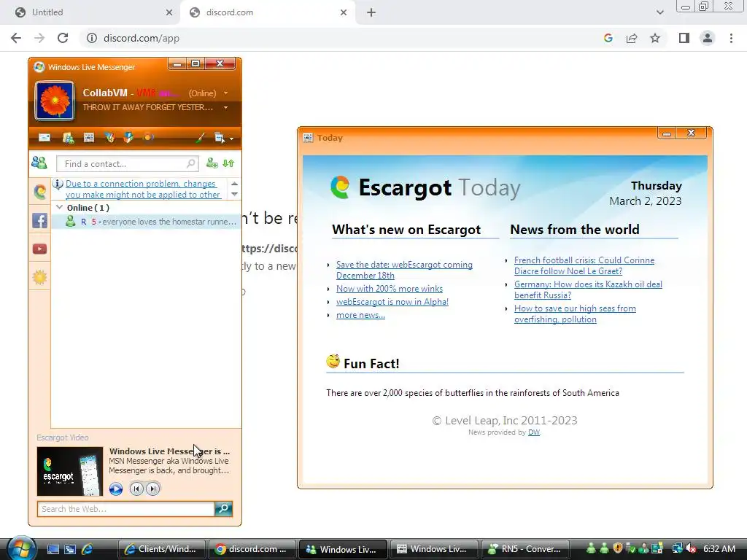The width and height of the screenshot is (747, 560).
Task: Switch to the RN5 - Conver... taskbar button
Action: pos(526,549)
